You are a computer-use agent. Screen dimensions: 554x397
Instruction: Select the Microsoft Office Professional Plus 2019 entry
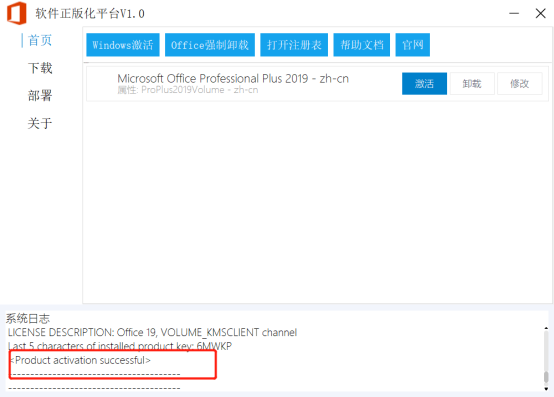(x=317, y=84)
